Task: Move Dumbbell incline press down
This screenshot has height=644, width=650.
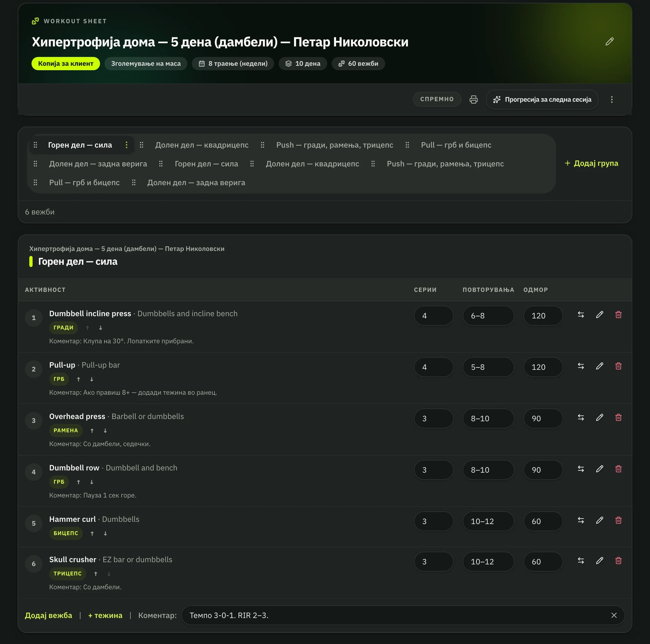Action: point(101,328)
